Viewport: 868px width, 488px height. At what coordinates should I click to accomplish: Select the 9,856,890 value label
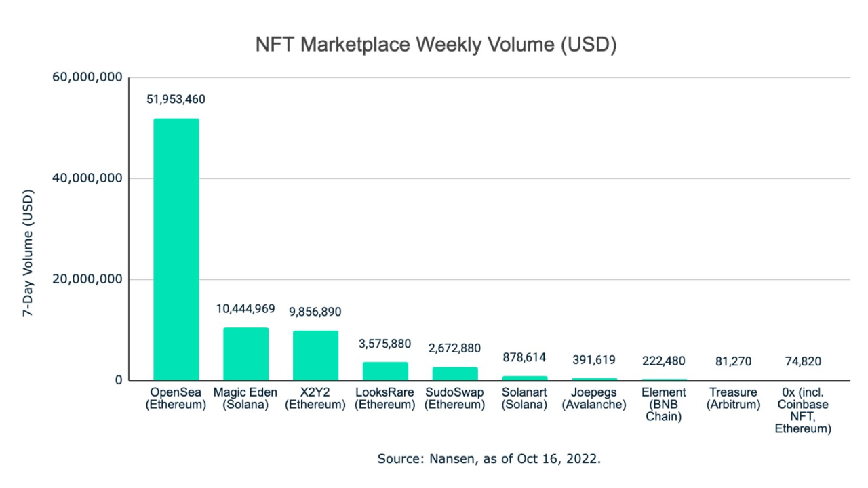[315, 312]
